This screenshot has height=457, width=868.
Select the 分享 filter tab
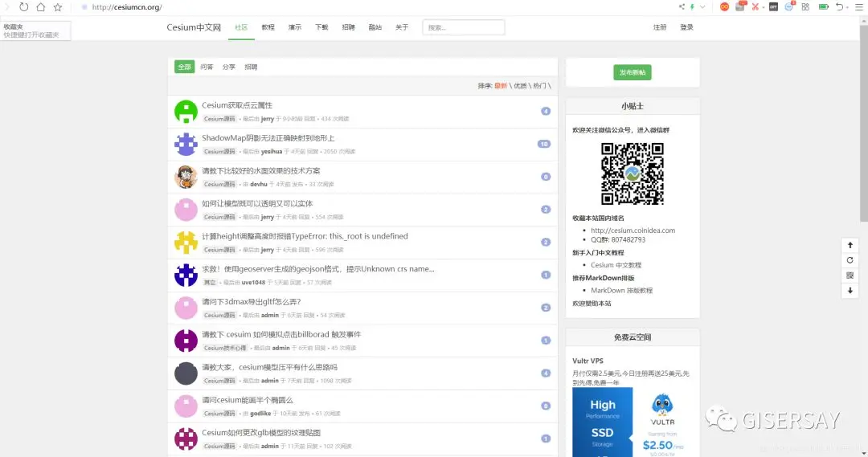click(x=228, y=67)
